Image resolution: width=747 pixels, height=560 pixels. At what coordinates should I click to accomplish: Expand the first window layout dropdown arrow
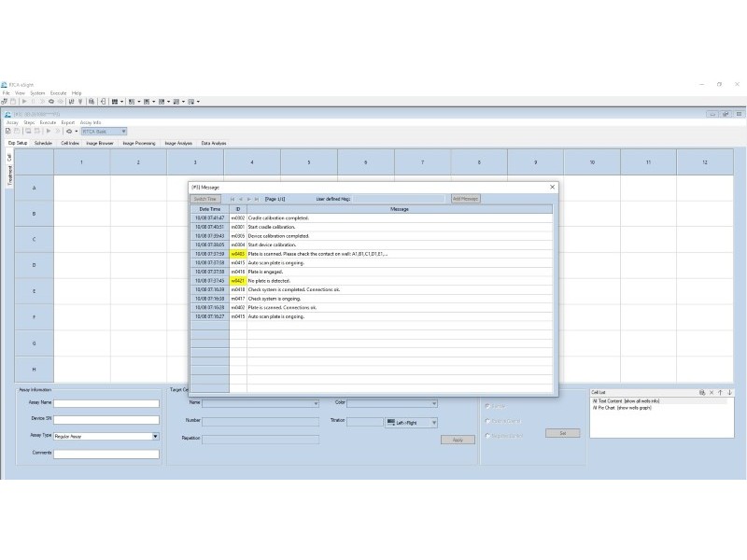click(122, 102)
